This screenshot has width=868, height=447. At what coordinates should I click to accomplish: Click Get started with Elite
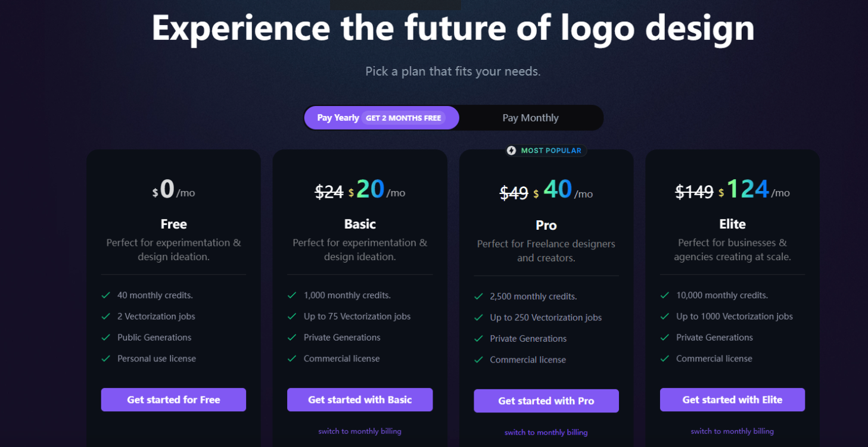click(x=732, y=399)
